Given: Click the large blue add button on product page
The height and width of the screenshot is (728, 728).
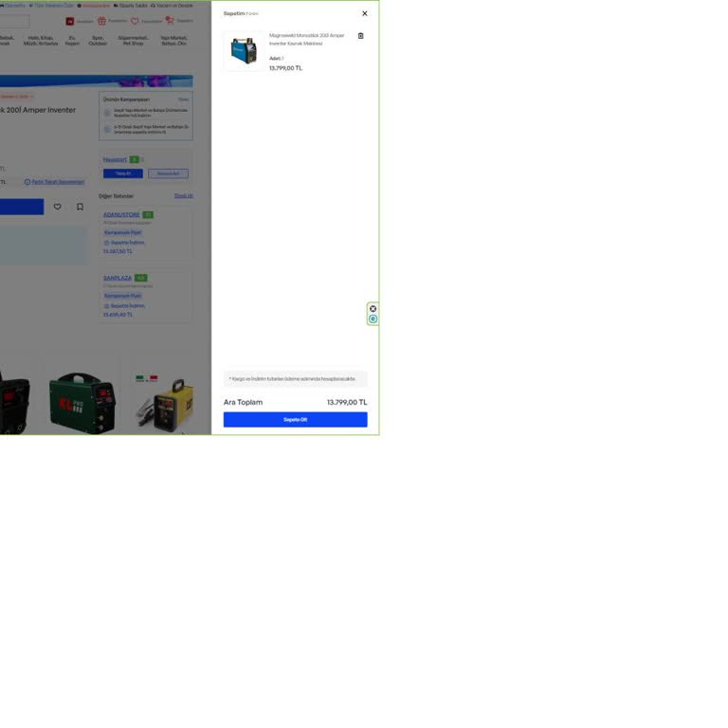Looking at the screenshot, I should pyautogui.click(x=22, y=207).
